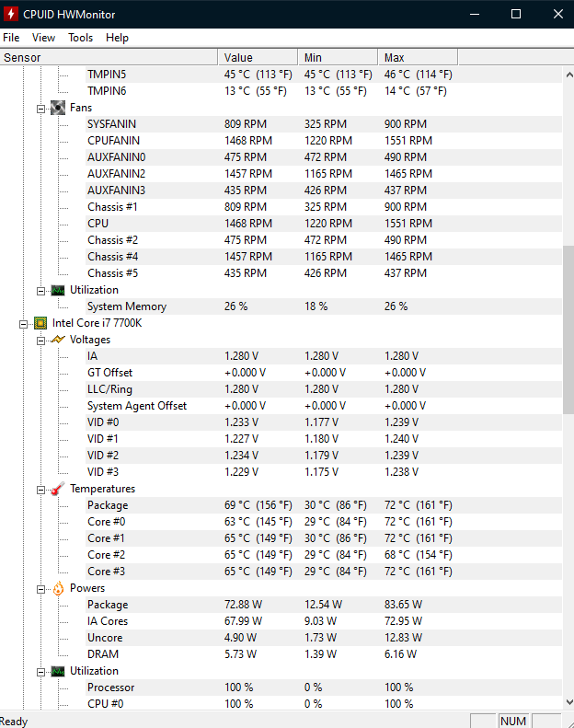574x728 pixels.
Task: Open the View menu
Action: click(43, 38)
